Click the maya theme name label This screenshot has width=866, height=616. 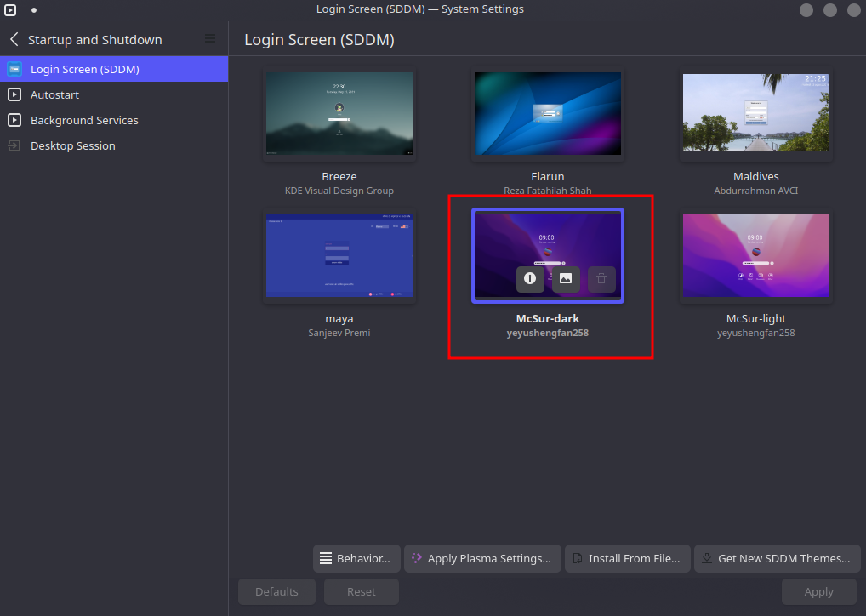coord(339,319)
